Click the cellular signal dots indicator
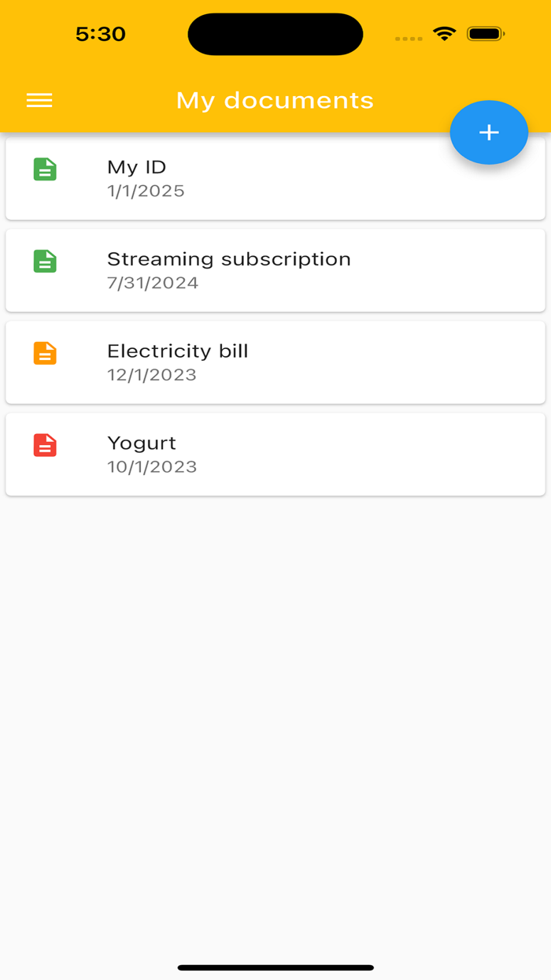This screenshot has width=551, height=980. [408, 38]
